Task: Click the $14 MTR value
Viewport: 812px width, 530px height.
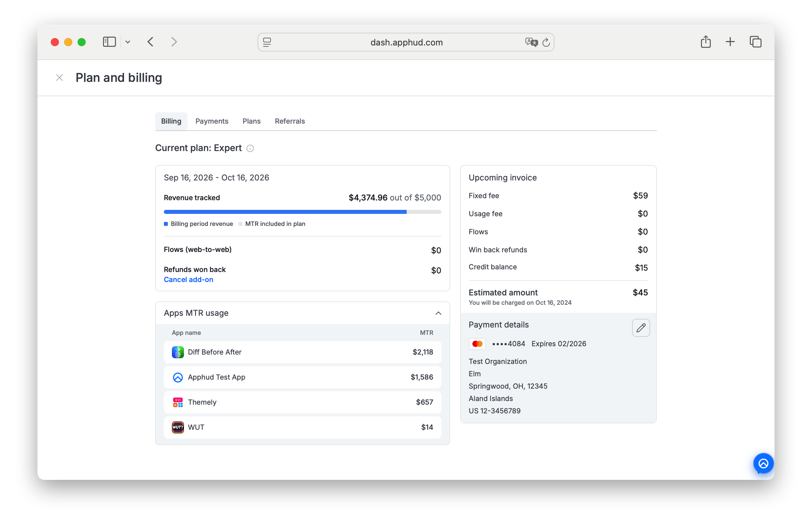Action: (427, 427)
